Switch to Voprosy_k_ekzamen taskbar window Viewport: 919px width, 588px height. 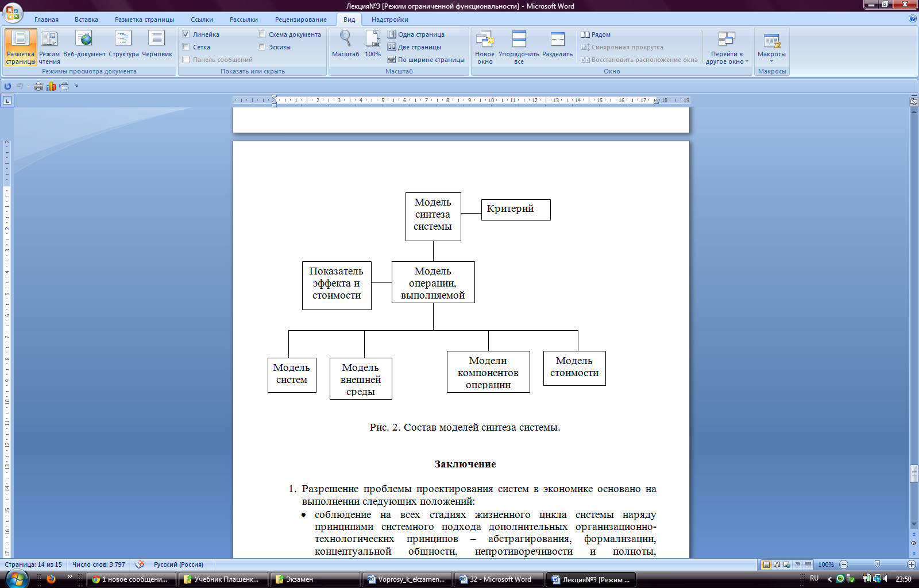[x=407, y=579]
